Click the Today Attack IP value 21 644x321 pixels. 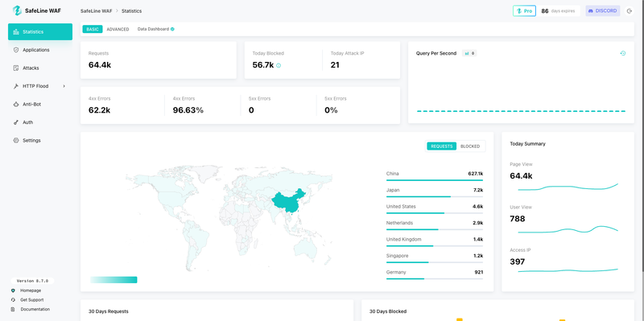335,65
